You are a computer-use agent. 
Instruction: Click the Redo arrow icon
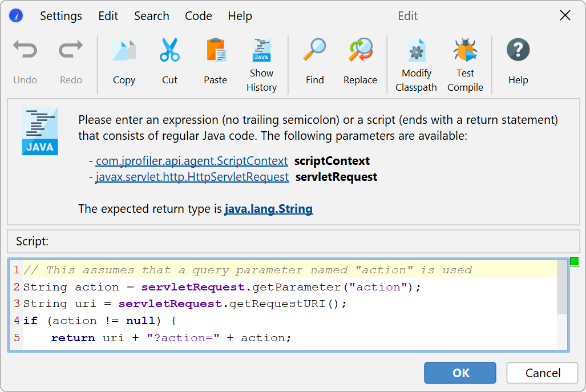click(71, 51)
